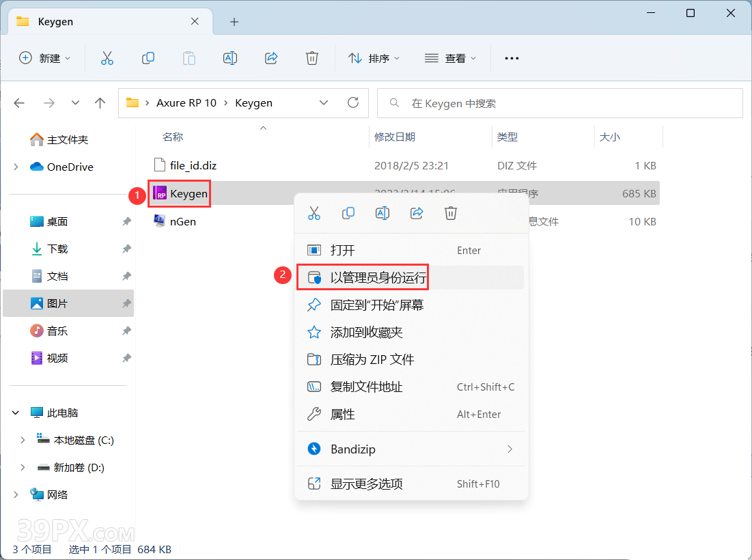Select 以管理员身份运行 in context menu

[x=410, y=277]
